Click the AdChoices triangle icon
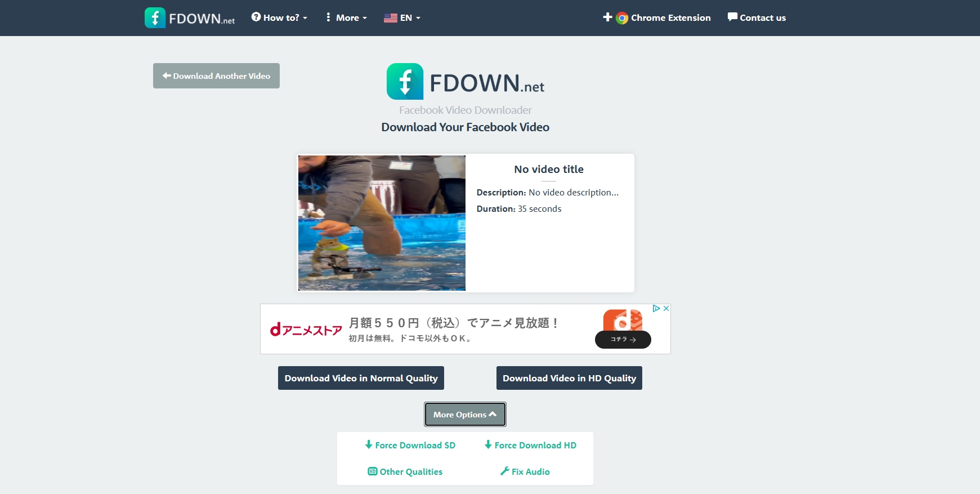The width and height of the screenshot is (980, 494). (656, 309)
